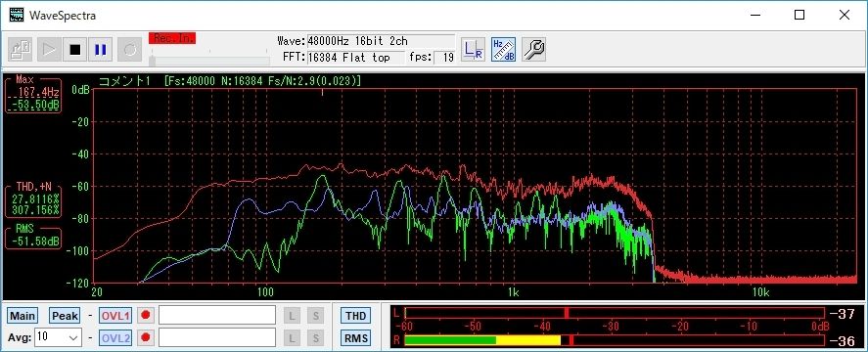This screenshot has height=352, width=868.
Task: Toggle the Main display button
Action: 23,316
